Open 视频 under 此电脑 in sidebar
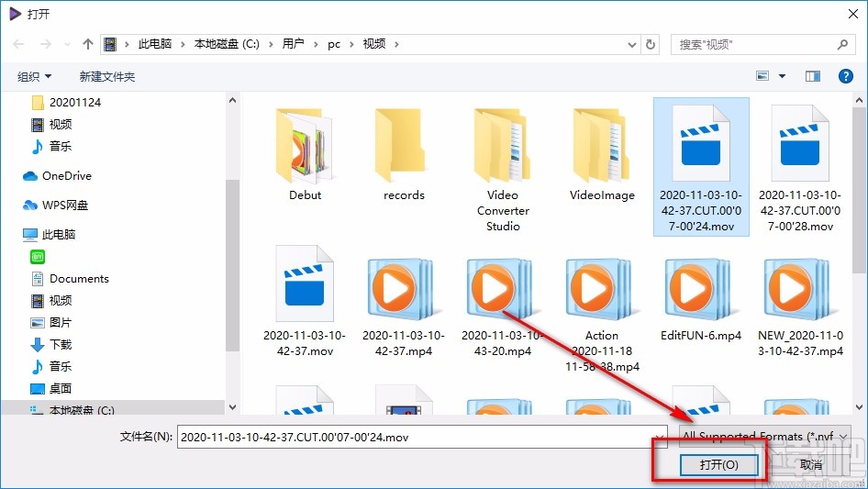 pyautogui.click(x=52, y=301)
